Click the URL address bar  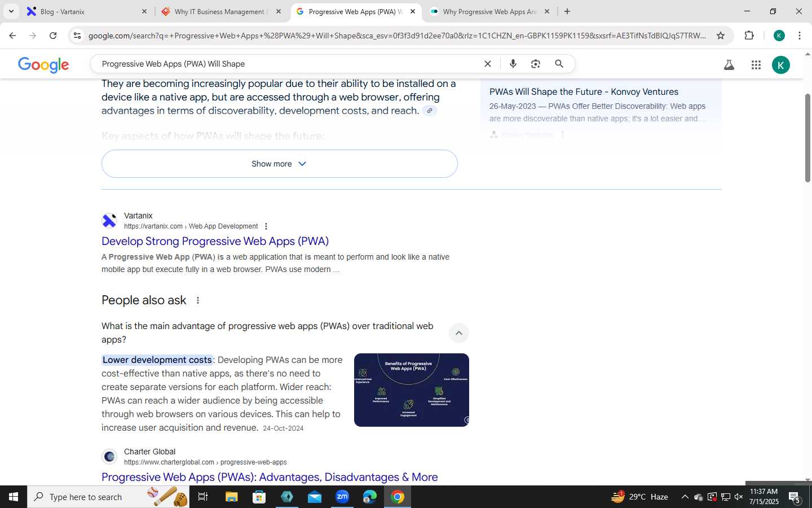coord(397,36)
